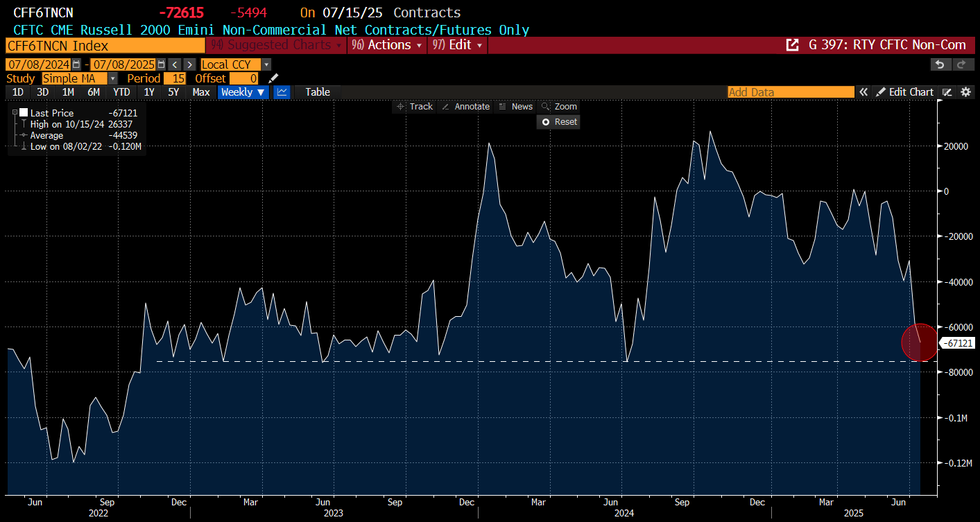The height and width of the screenshot is (522, 980).
Task: Open the chart annotation notes icon
Action: click(947, 92)
